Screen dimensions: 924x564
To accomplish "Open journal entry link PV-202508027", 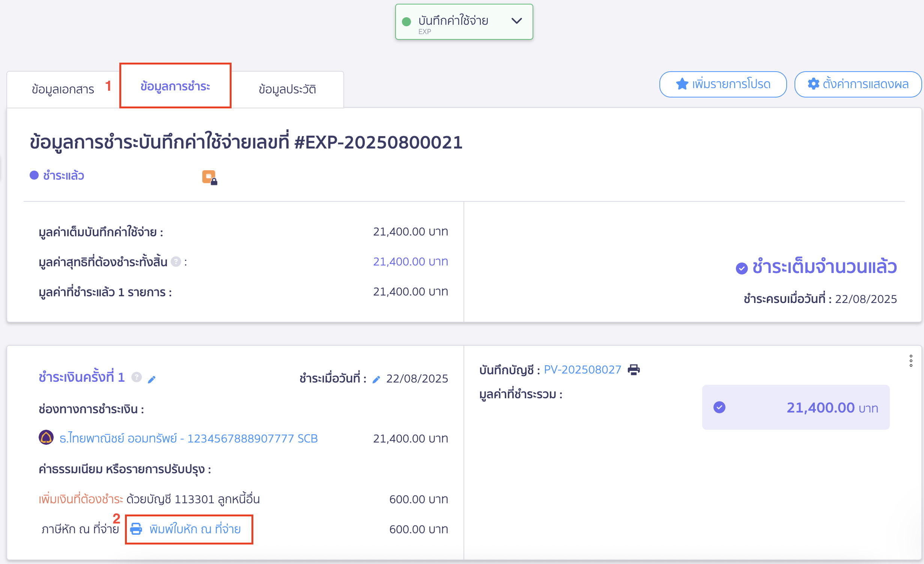I will pyautogui.click(x=582, y=370).
